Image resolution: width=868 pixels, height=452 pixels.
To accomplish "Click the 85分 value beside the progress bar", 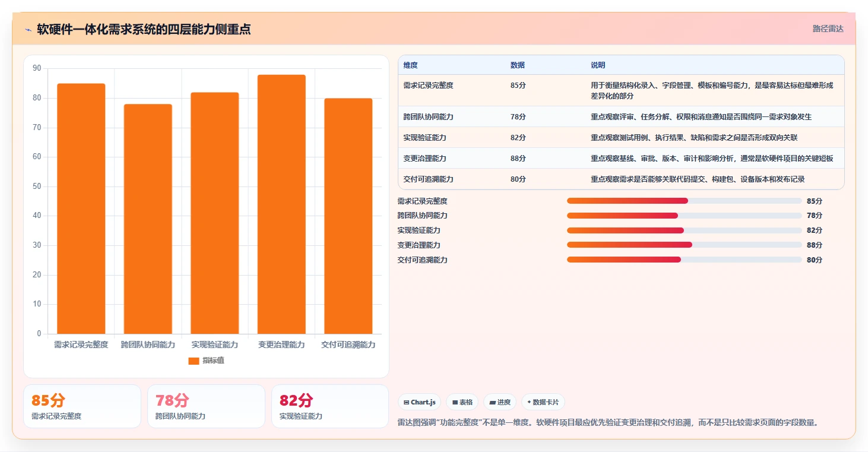I will pyautogui.click(x=815, y=201).
